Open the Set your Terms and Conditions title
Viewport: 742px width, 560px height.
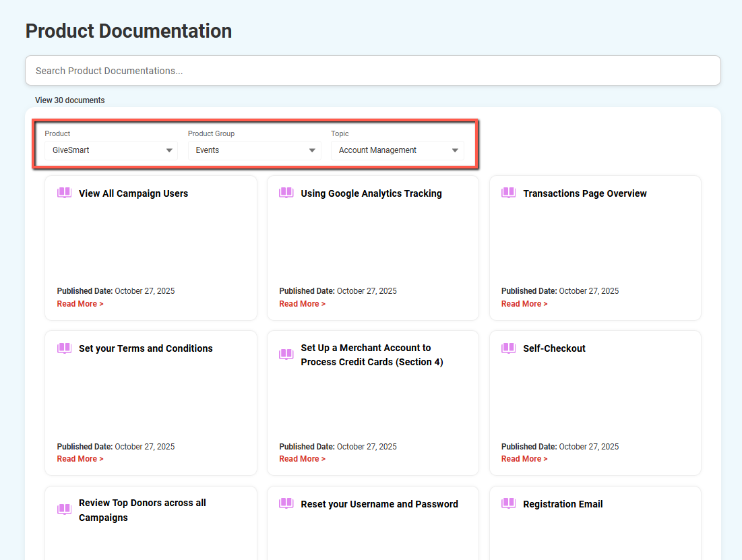pyautogui.click(x=146, y=348)
